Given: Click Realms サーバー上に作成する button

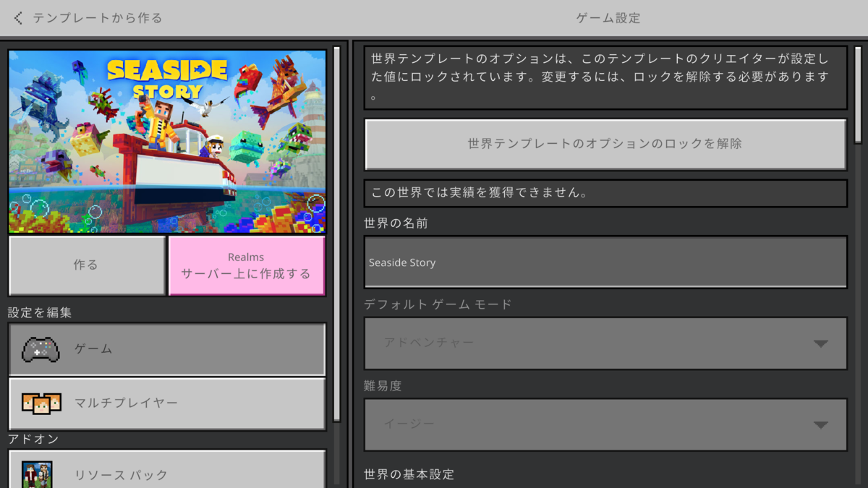Looking at the screenshot, I should click(x=247, y=265).
